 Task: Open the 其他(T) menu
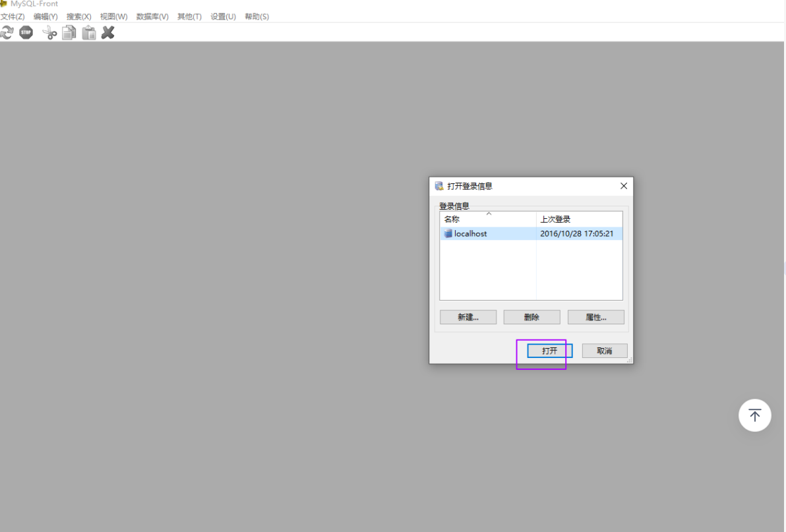[x=189, y=16]
